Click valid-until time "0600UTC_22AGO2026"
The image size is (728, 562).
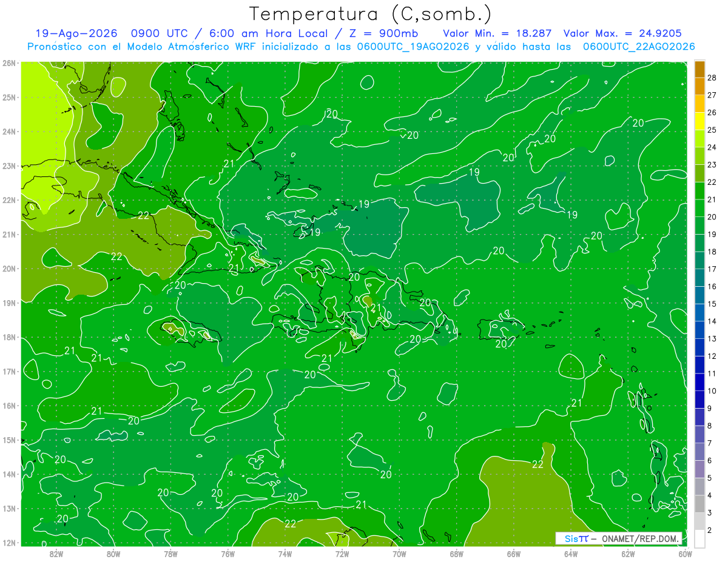(x=639, y=47)
